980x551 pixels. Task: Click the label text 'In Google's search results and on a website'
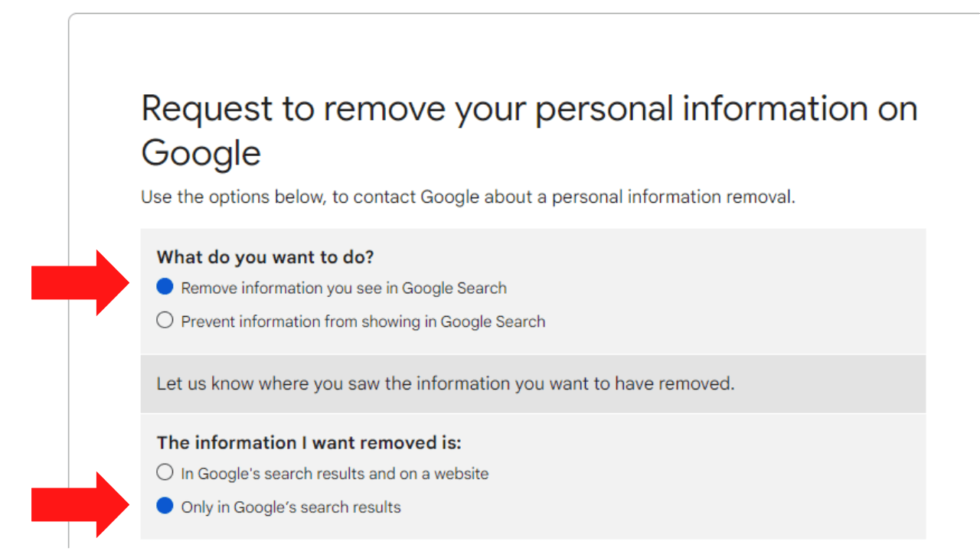coord(335,474)
